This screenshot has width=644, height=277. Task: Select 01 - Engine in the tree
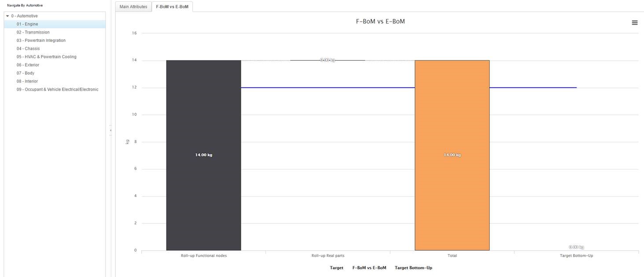point(27,24)
